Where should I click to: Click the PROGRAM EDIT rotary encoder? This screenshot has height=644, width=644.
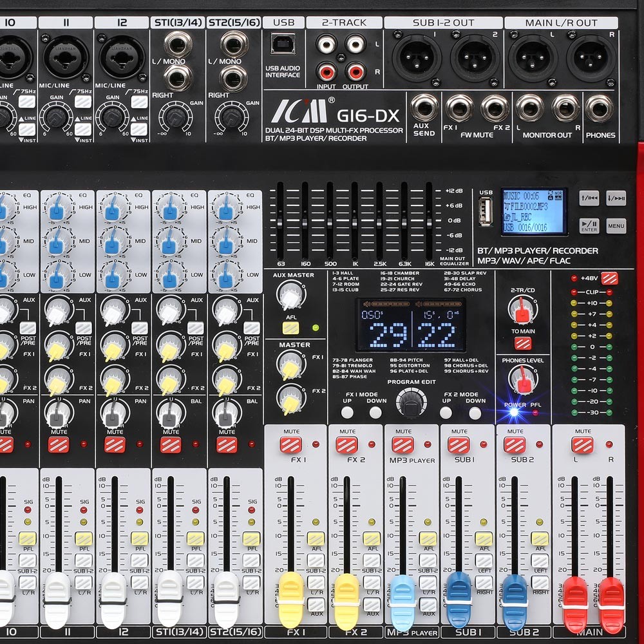[411, 403]
